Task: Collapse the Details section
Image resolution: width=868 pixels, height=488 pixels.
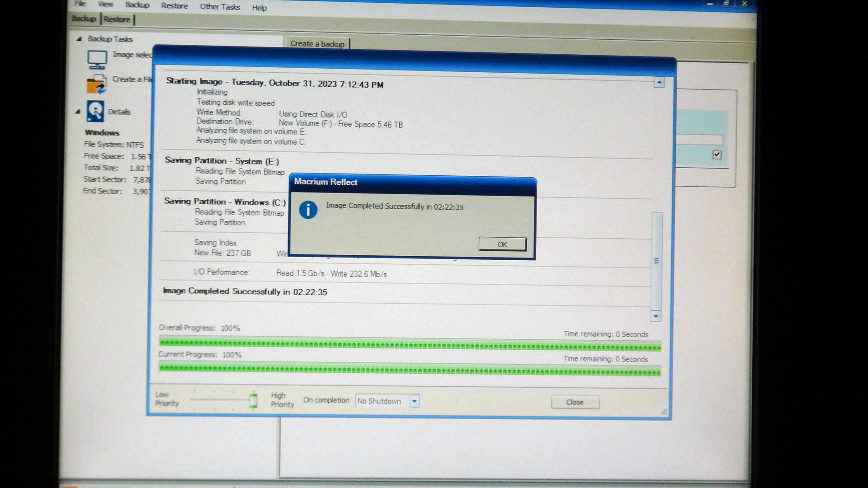Action: (78, 111)
